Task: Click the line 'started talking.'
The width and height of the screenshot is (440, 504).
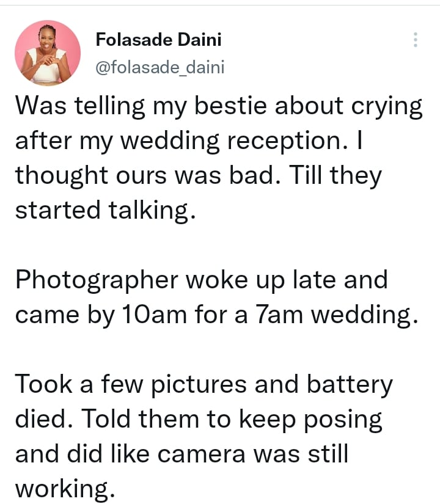Action: (x=105, y=211)
